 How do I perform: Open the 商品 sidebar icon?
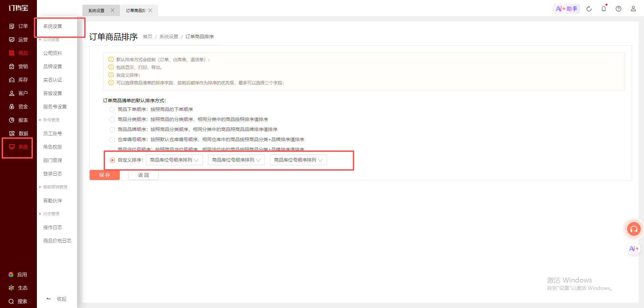pyautogui.click(x=12, y=53)
